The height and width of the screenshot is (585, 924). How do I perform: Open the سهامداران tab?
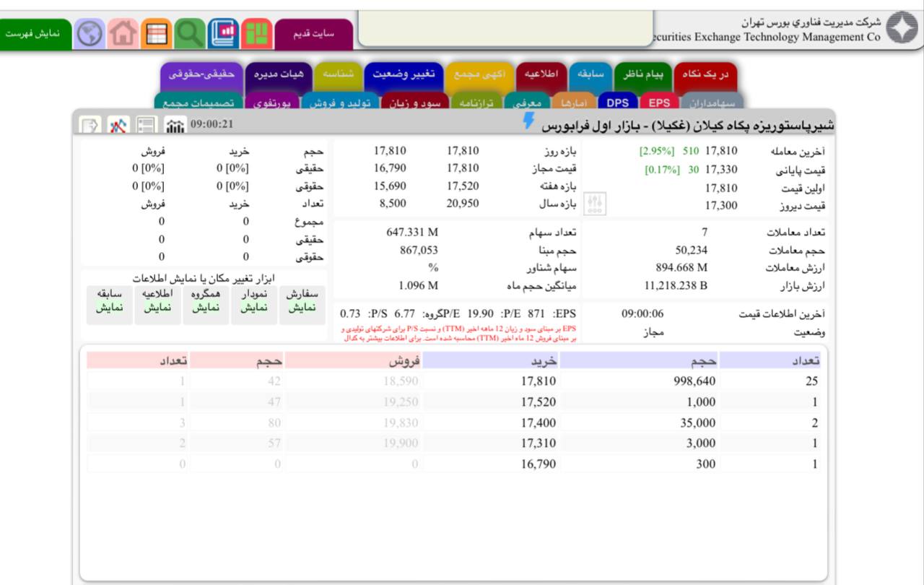712,103
